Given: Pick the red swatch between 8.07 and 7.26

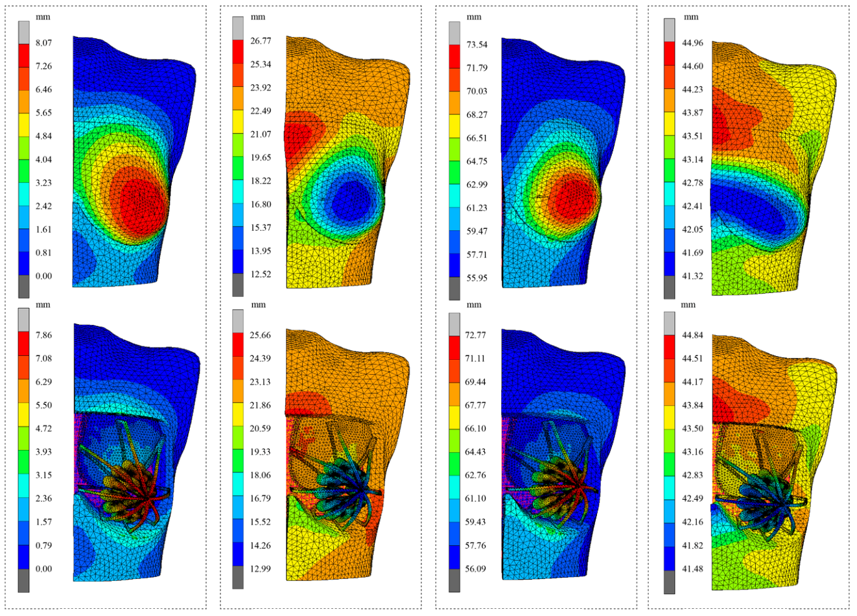Looking at the screenshot, I should coord(23,54).
